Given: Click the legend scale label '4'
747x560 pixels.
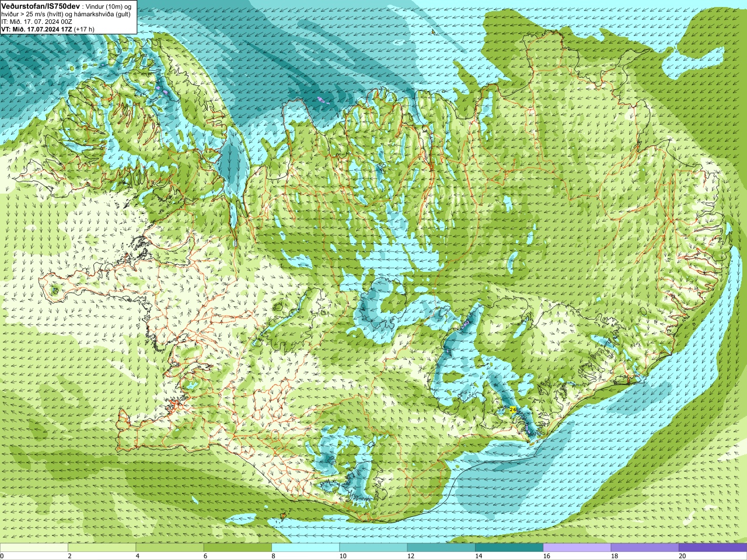Looking at the screenshot, I should 137,556.
